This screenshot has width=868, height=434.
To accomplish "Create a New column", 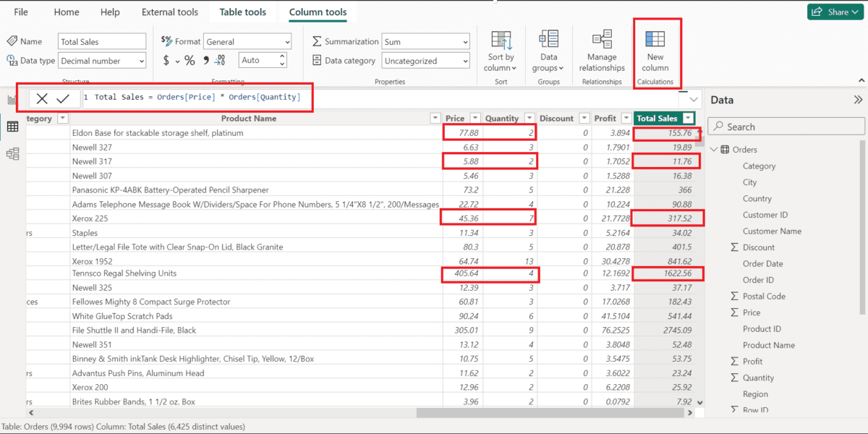I will 655,51.
